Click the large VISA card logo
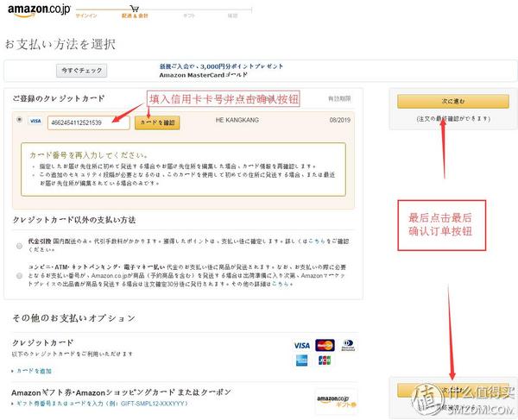This screenshot has width=518, height=420. point(301,346)
